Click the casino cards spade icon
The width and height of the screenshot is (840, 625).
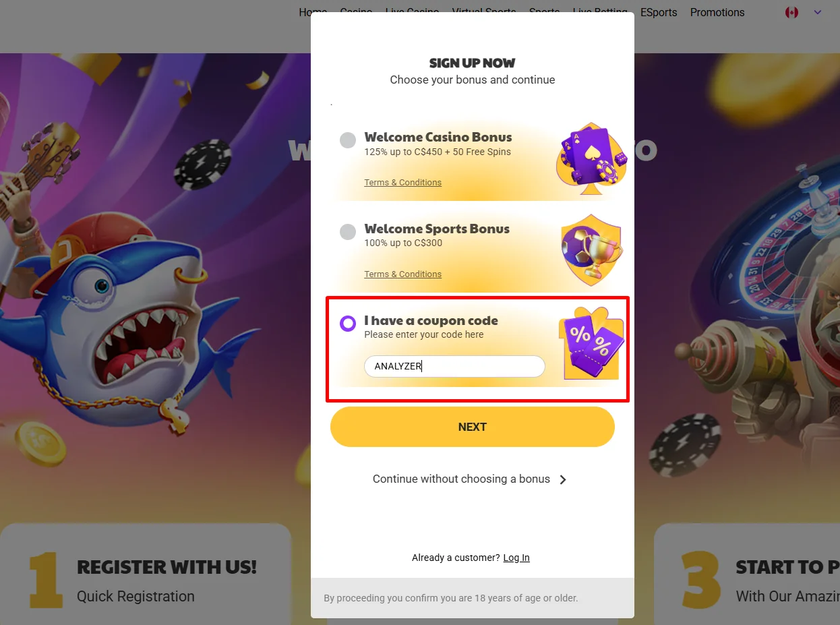[x=591, y=159]
